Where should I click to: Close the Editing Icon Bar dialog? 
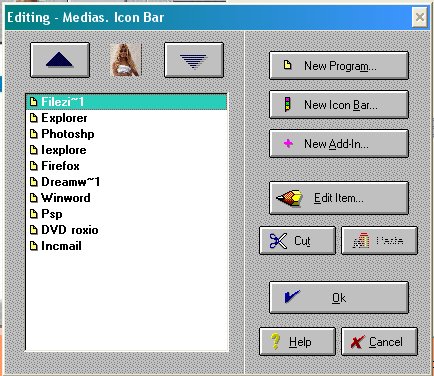coord(420,17)
